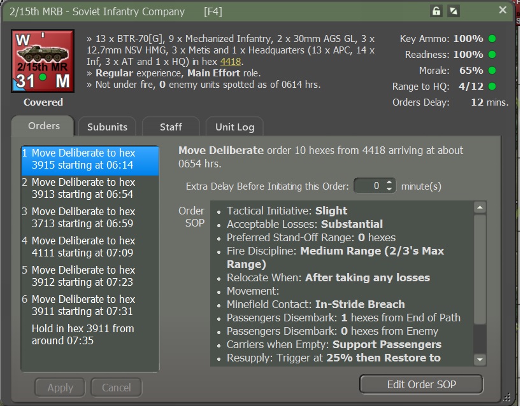Viewport: 530px width, 420px height.
Task: Click the Order SOP scroll down arrow
Action: coord(480,360)
